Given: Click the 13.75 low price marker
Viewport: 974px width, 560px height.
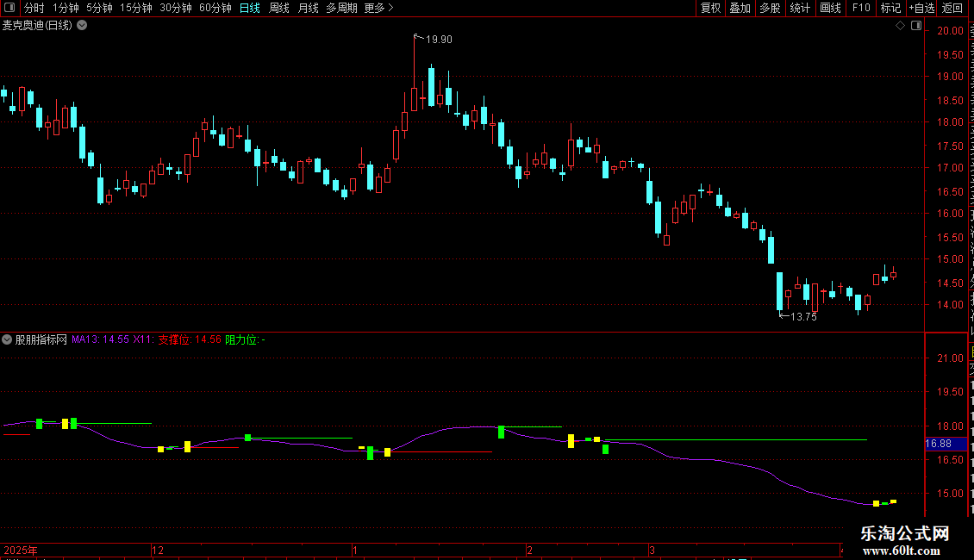Looking at the screenshot, I should tap(803, 317).
